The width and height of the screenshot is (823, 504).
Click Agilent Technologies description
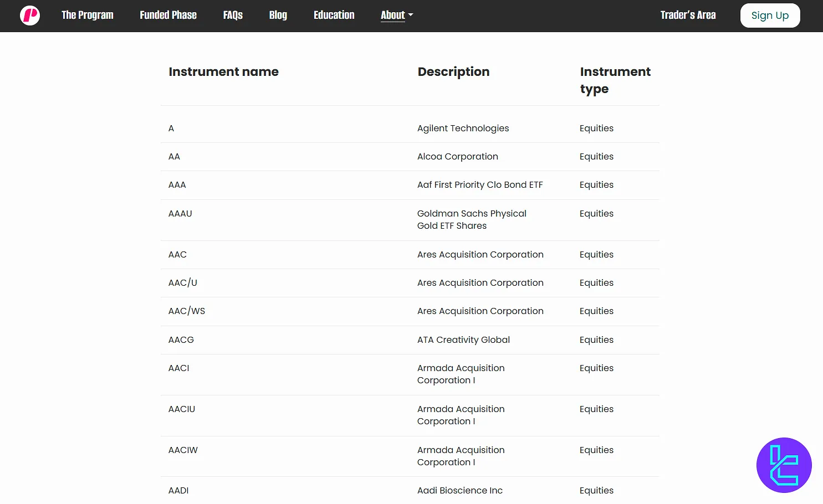pyautogui.click(x=463, y=128)
